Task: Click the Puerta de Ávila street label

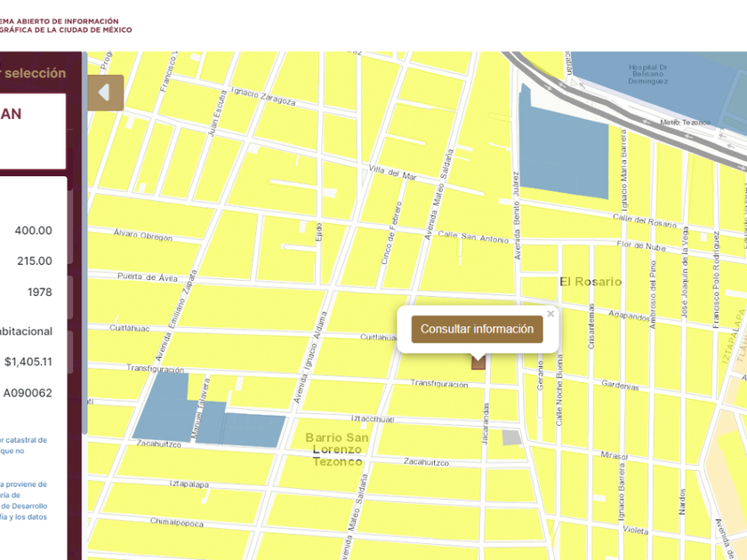Action: pos(148,276)
